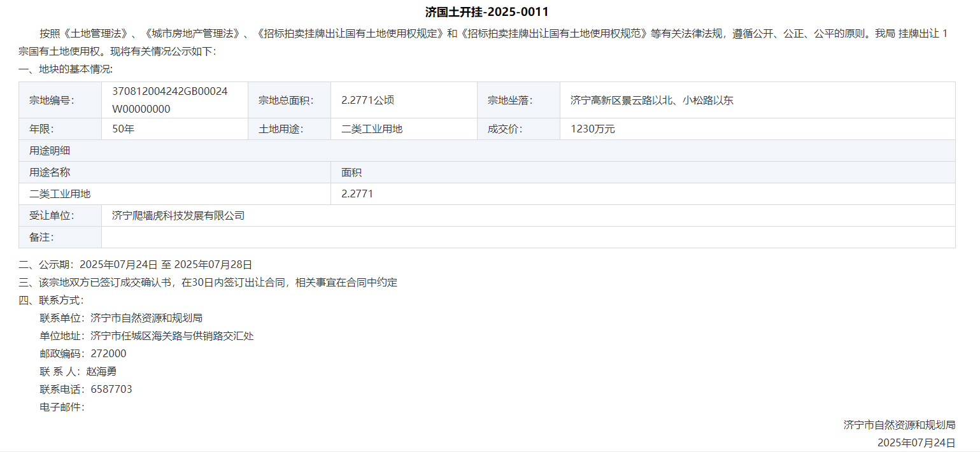Click the 宗地总面积 label cell
The height and width of the screenshot is (452, 980).
click(290, 100)
